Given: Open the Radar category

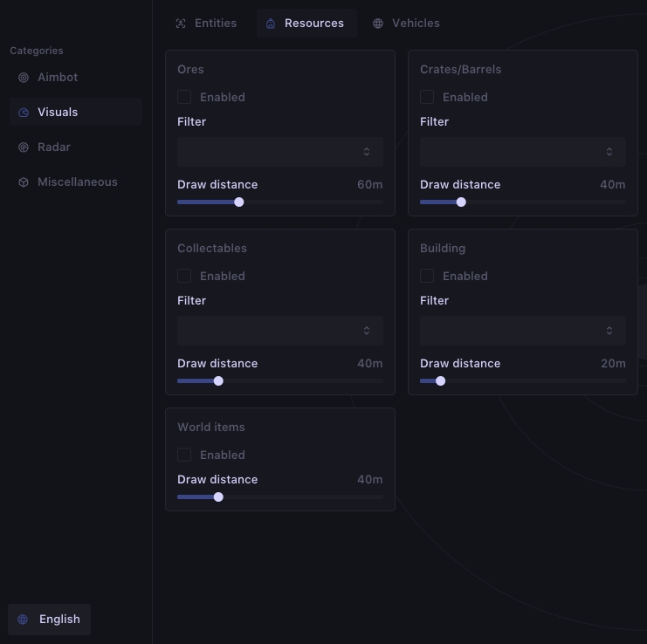Looking at the screenshot, I should point(76,147).
